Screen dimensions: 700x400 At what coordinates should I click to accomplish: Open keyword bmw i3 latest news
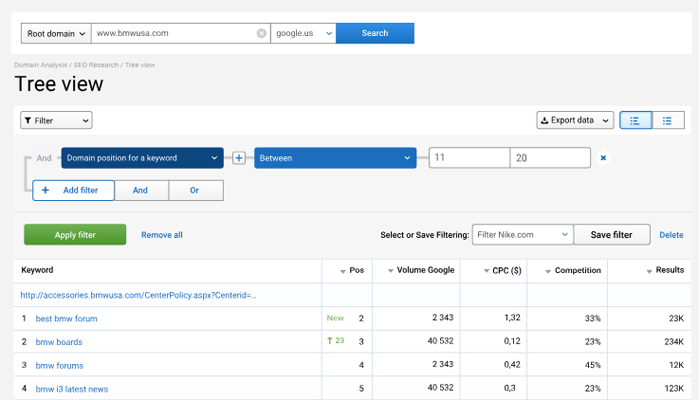[72, 389]
